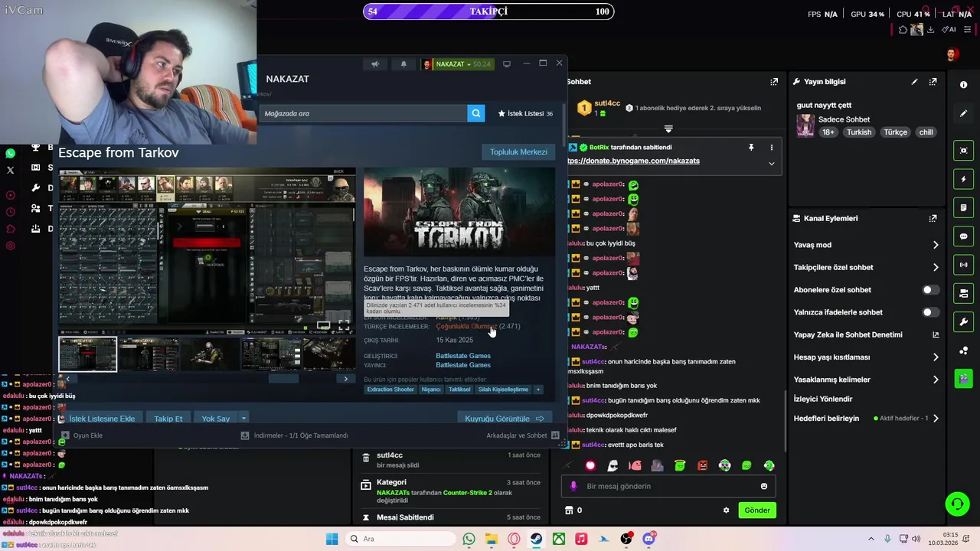Viewport: 980px width, 551px height.
Task: Pop out the Kanal Eylemleri panel
Action: [x=933, y=218]
